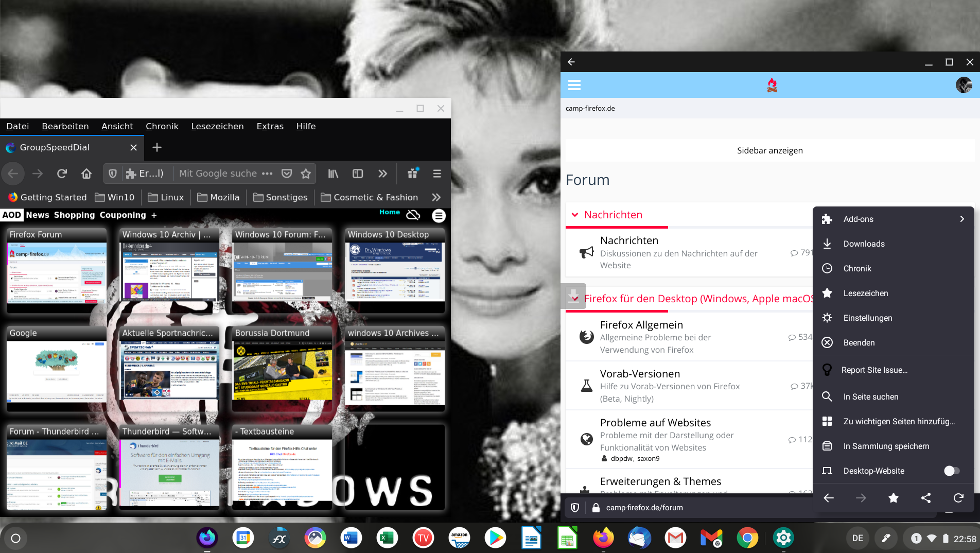Toggle the sidebar view icon in toolbar
980x553 pixels.
358,174
